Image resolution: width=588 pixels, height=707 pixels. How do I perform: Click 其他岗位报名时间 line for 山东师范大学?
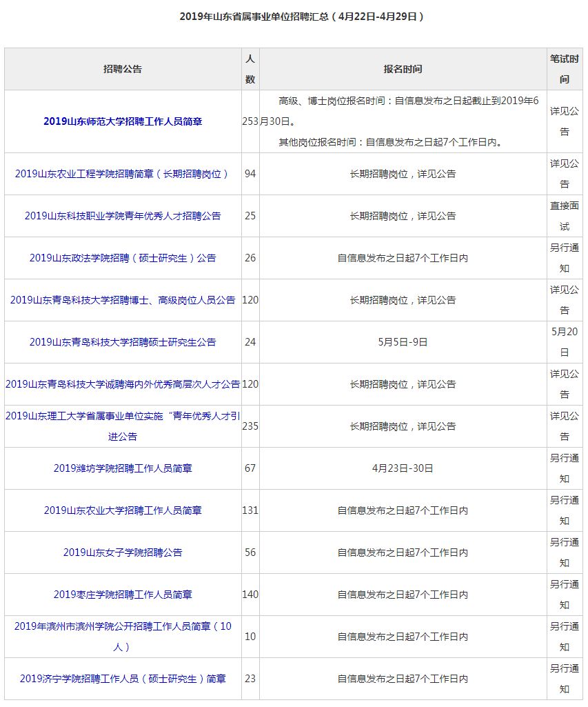[390, 142]
